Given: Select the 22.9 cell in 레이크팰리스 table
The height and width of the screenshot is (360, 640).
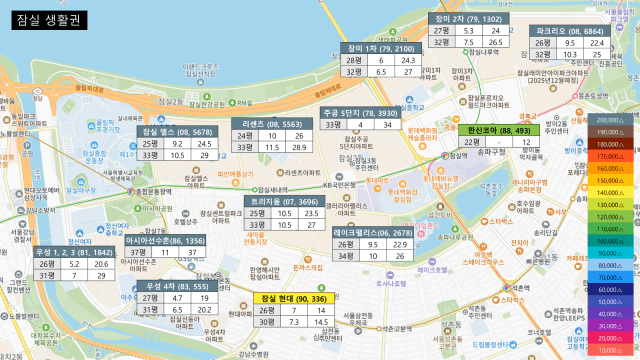Looking at the screenshot, I should [x=400, y=244].
